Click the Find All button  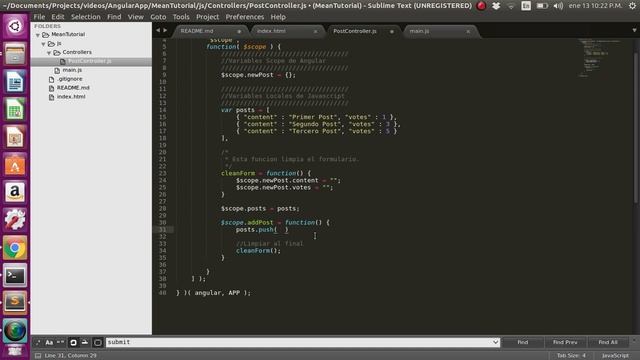(608, 342)
